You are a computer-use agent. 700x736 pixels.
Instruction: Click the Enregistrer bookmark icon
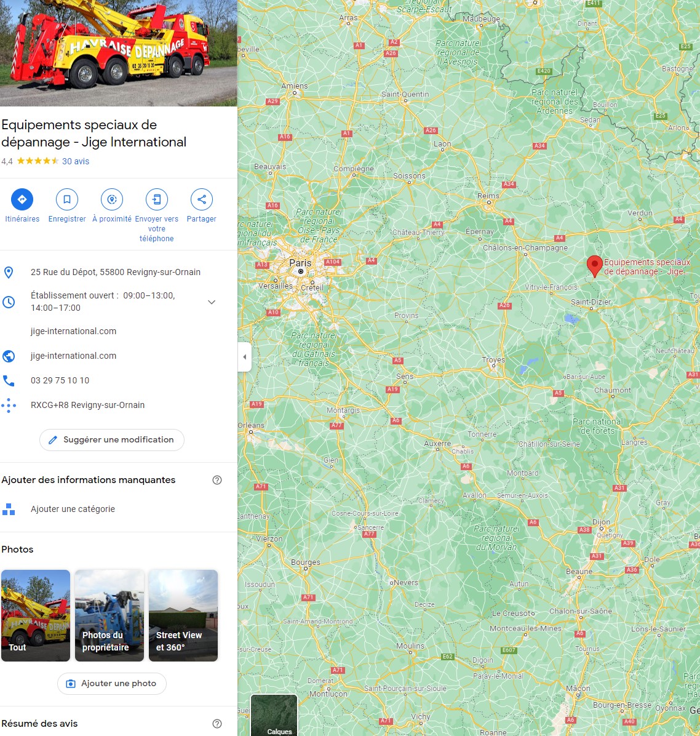(67, 199)
